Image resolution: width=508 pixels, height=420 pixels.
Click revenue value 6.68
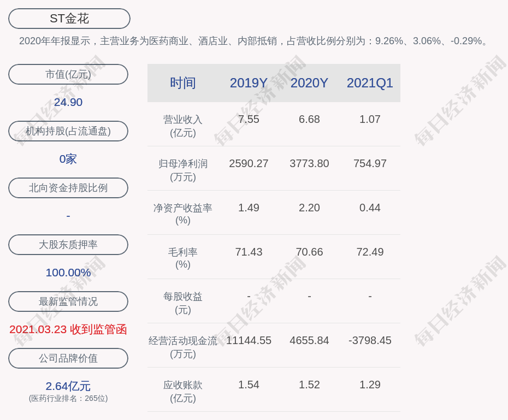309,119
